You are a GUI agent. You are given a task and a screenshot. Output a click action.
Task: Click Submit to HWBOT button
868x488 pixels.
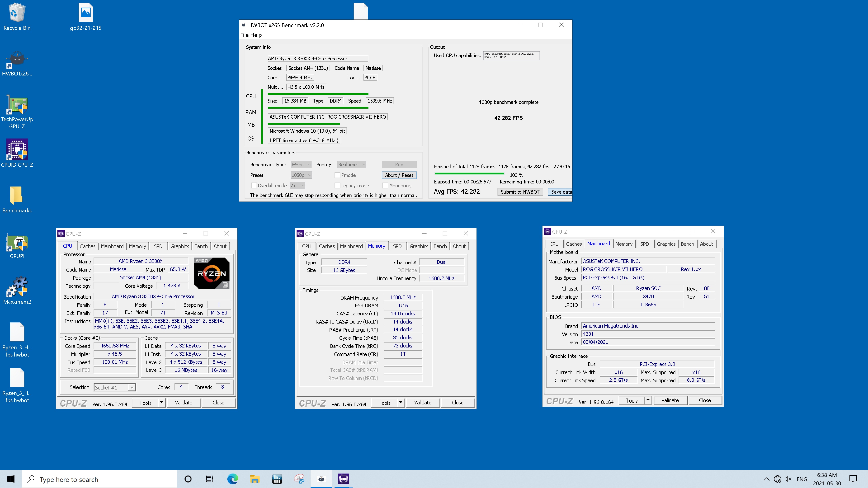click(x=520, y=192)
